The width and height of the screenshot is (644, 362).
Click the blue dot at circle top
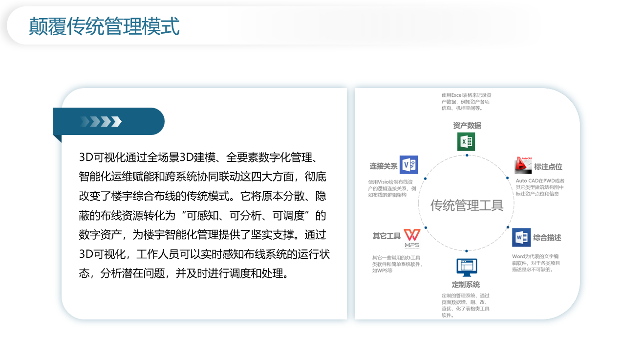[x=467, y=155]
